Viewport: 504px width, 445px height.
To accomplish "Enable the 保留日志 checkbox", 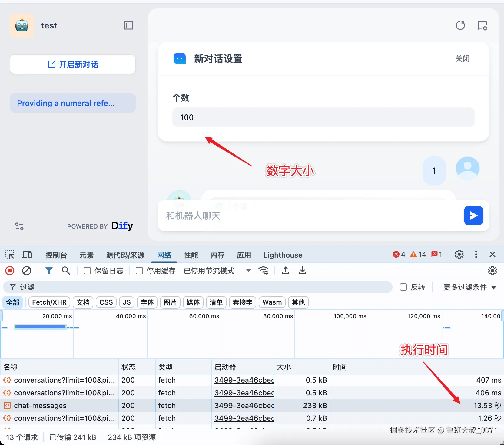I will pos(87,271).
